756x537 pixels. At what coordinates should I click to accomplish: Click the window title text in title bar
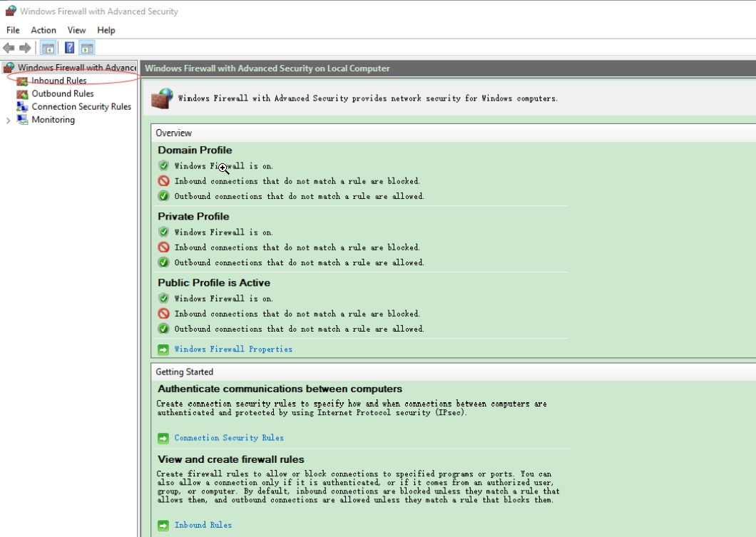(99, 11)
